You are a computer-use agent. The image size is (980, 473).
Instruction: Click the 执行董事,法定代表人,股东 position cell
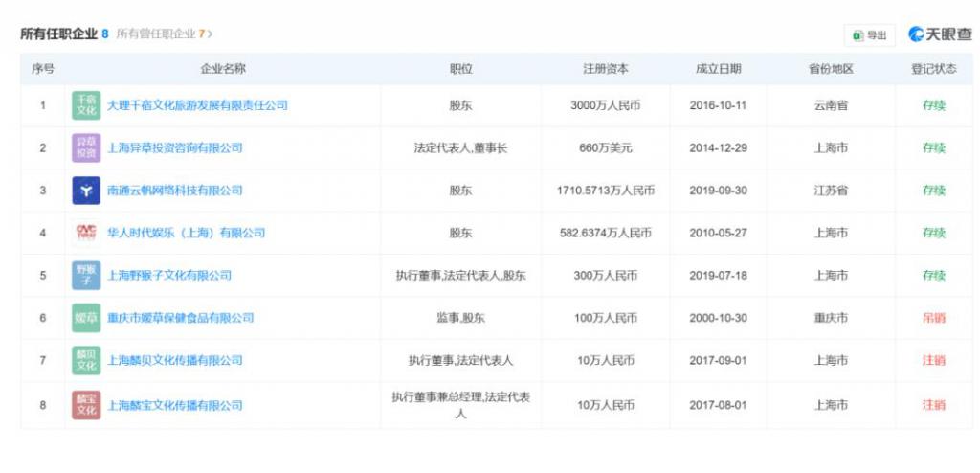click(460, 276)
